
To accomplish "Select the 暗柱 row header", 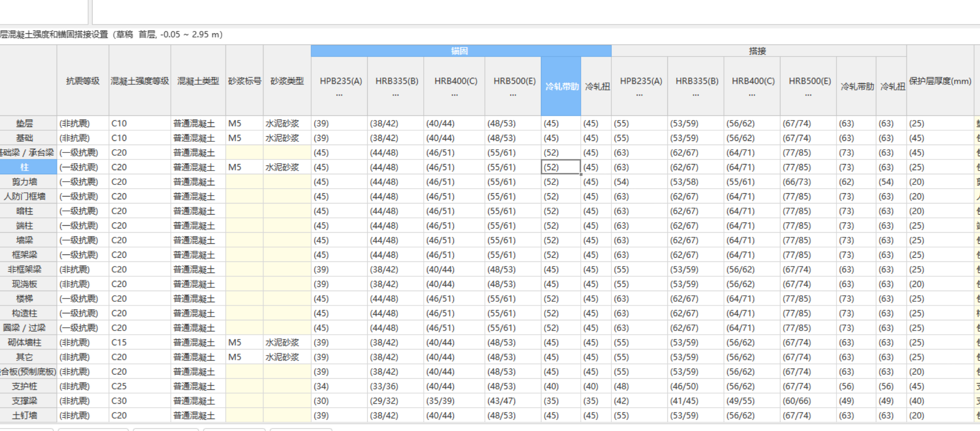I will coord(28,211).
